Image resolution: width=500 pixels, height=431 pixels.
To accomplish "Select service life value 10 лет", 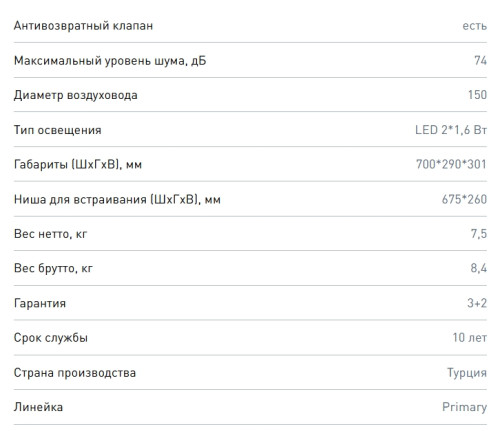I will pos(470,338).
